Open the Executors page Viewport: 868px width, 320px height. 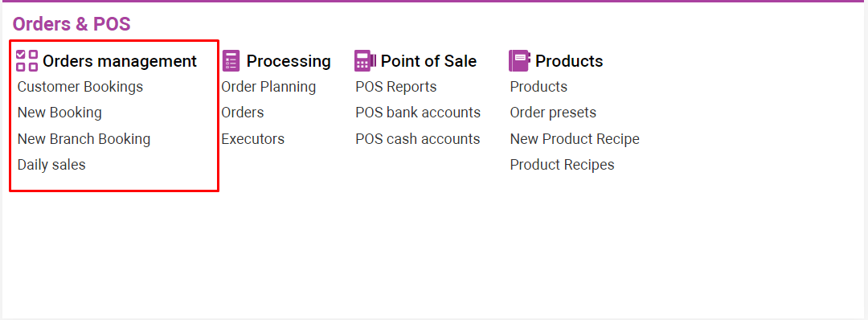(x=253, y=138)
